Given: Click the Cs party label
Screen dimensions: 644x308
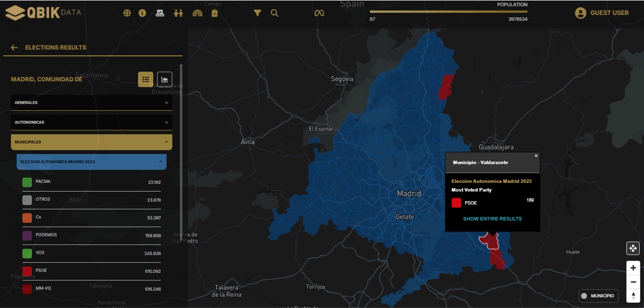Looking at the screenshot, I should [x=38, y=217].
